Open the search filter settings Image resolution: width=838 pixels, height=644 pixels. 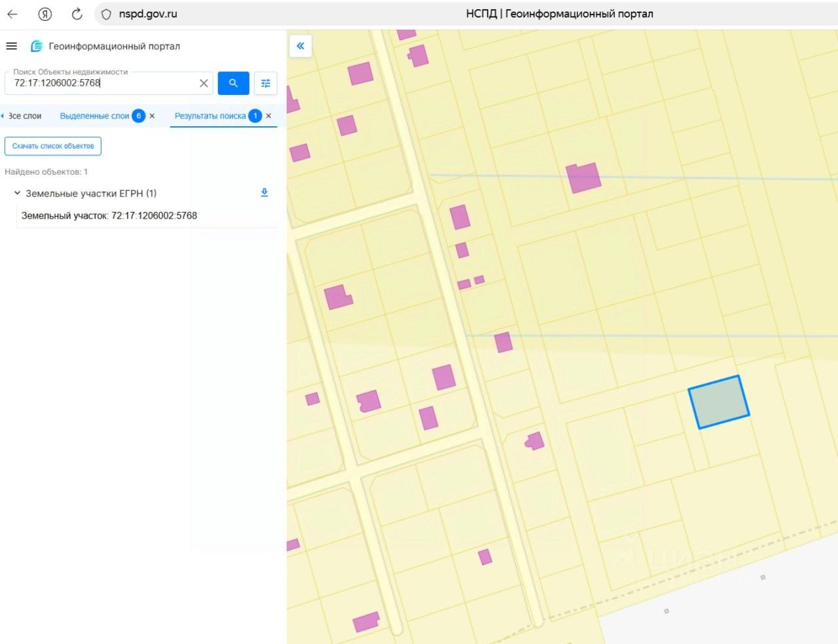265,83
